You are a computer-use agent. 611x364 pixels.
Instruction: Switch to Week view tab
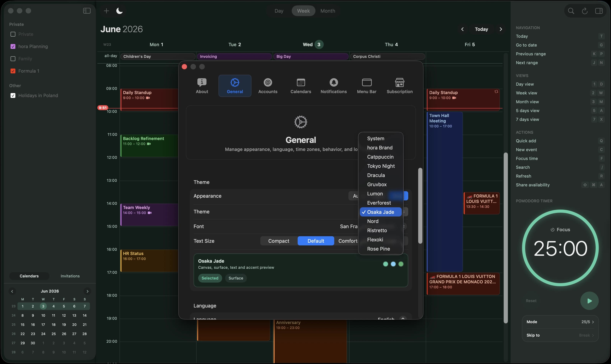(x=303, y=11)
